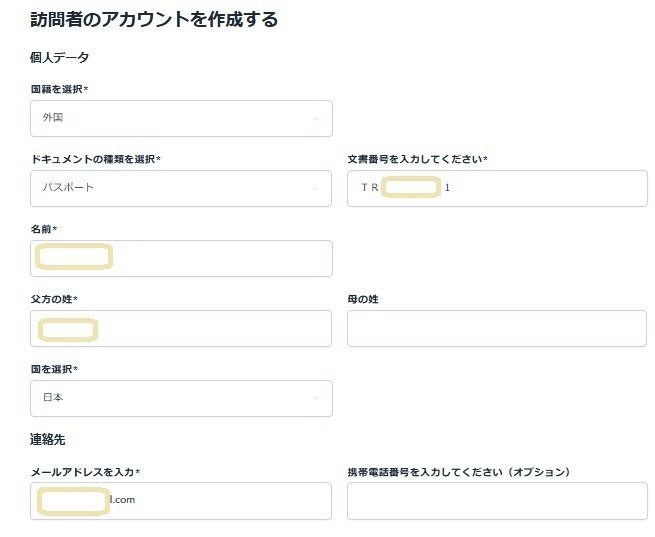Open the 国を選択 dropdown showing 日本
Viewport: 655px width, 537px height.
pos(181,398)
